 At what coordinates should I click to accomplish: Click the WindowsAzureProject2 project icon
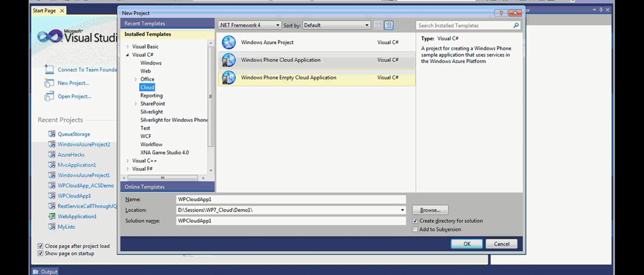52,144
